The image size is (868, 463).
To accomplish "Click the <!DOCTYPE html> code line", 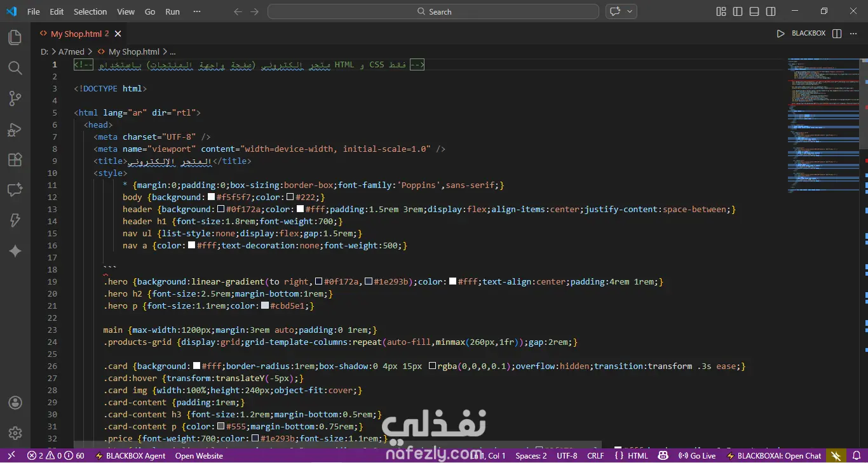I will [x=111, y=88].
